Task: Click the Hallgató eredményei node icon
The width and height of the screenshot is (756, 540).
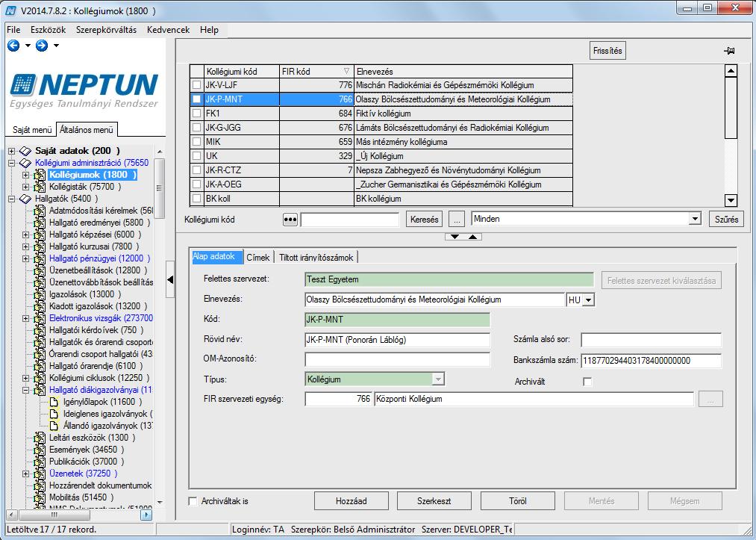Action: point(40,223)
